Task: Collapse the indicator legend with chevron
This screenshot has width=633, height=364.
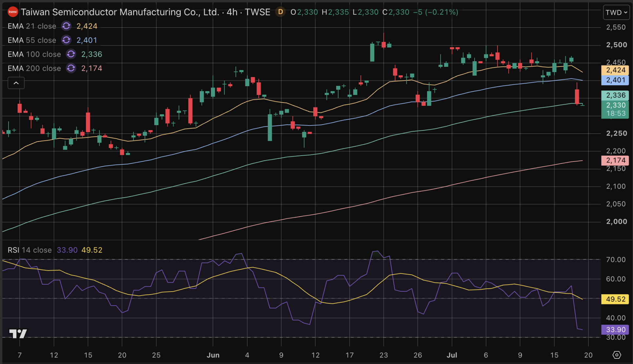Action: 16,83
